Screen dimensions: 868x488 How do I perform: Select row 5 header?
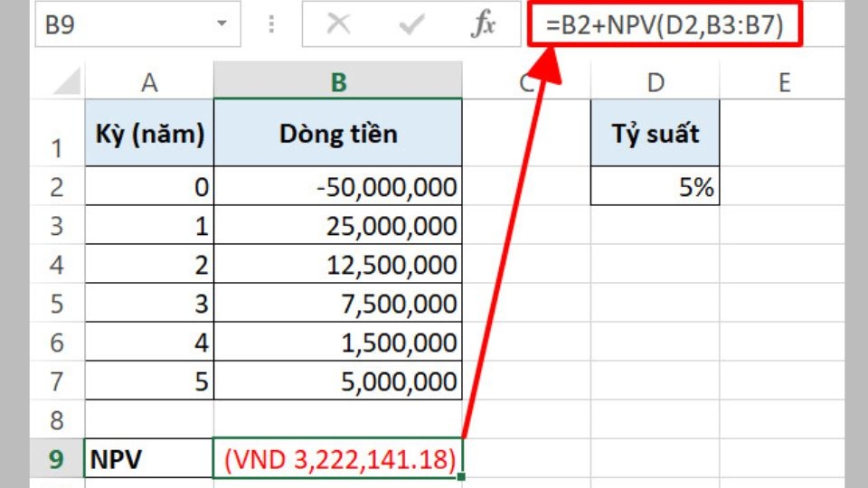point(57,303)
